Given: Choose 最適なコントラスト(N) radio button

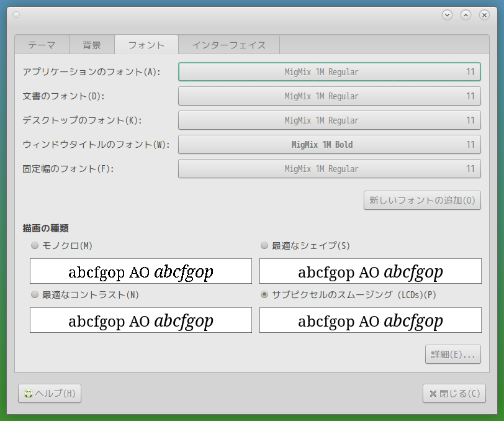Looking at the screenshot, I should point(85,294).
